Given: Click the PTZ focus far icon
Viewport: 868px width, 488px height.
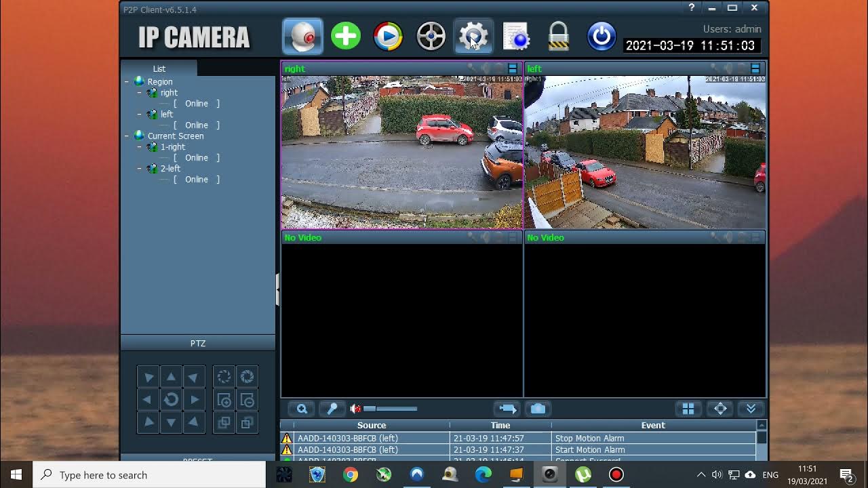Looking at the screenshot, I should [247, 423].
